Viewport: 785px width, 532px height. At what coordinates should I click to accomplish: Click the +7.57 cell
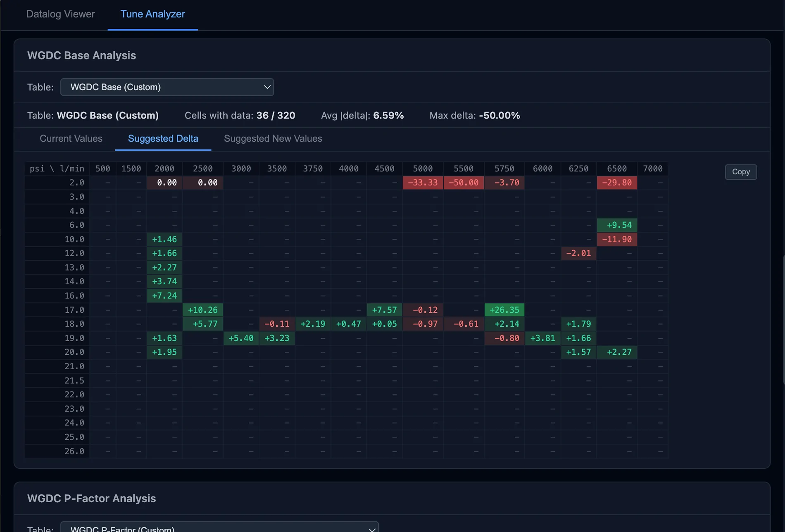(x=384, y=310)
